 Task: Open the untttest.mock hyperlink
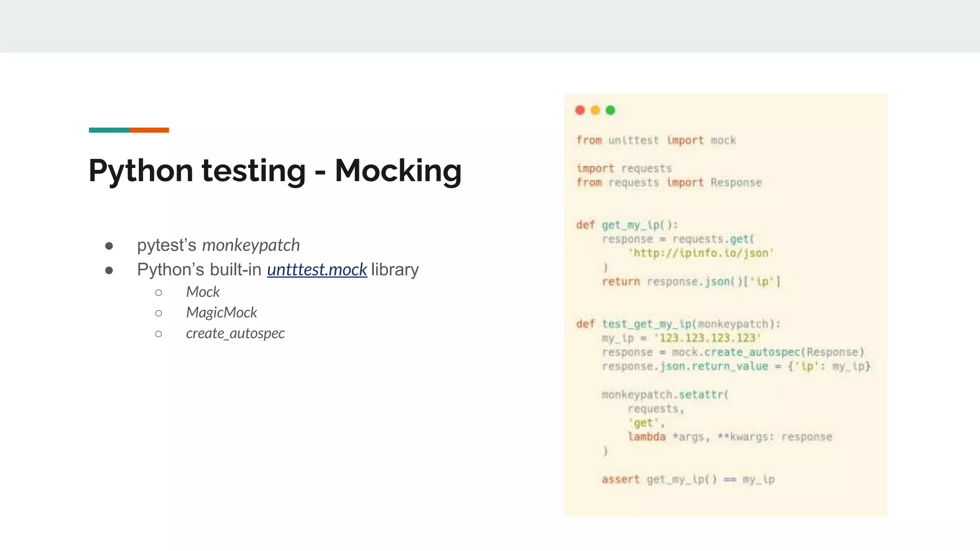(317, 270)
